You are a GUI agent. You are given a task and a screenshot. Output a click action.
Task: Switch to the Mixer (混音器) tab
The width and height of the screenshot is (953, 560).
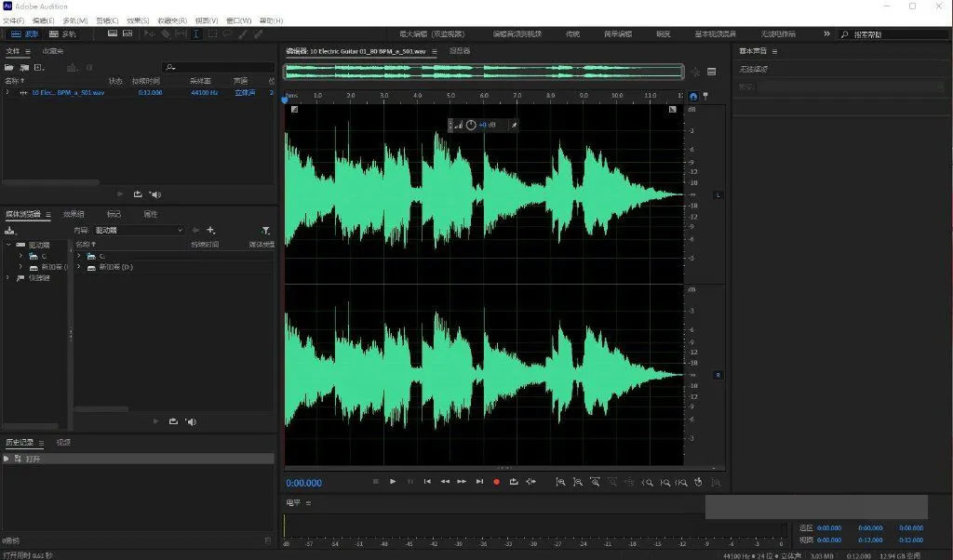(x=460, y=51)
